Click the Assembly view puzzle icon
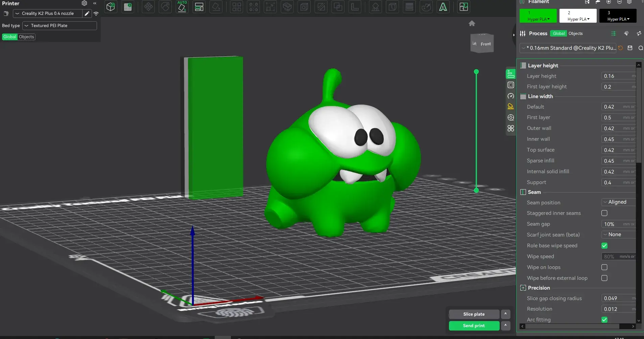The image size is (644, 339). [x=464, y=7]
